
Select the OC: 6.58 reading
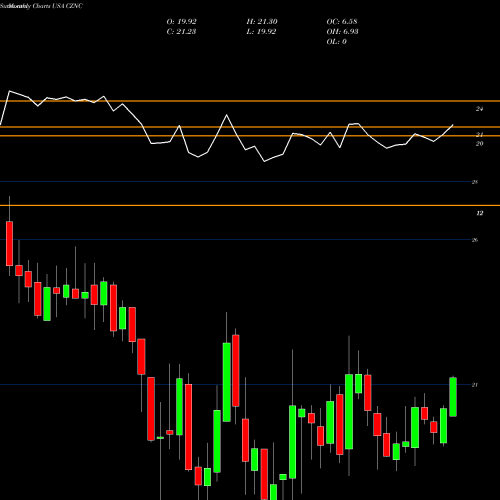coord(342,22)
